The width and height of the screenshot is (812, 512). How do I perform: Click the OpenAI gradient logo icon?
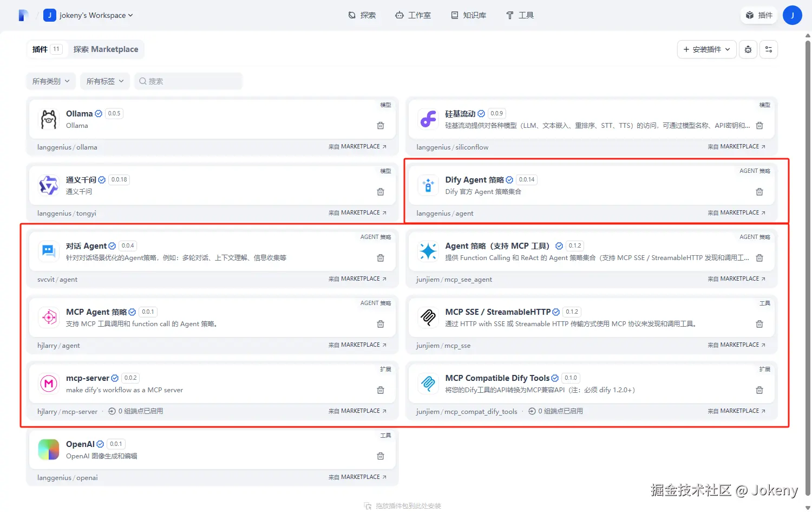pyautogui.click(x=49, y=450)
